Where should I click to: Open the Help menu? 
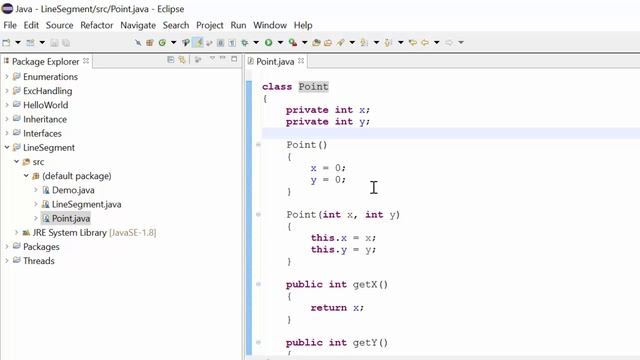click(x=303, y=25)
